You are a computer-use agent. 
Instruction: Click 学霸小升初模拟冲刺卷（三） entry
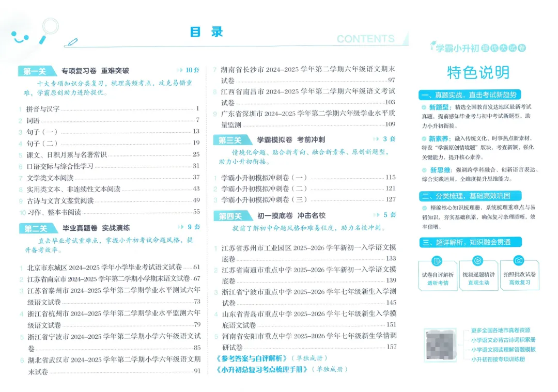point(305,199)
